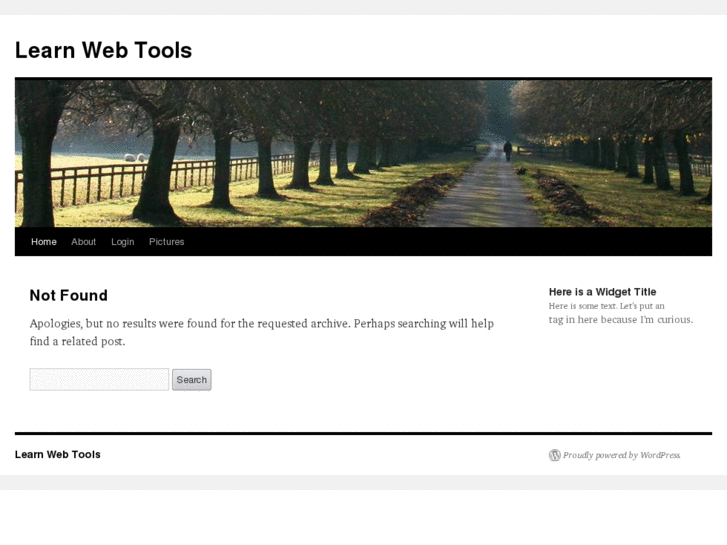Screen dimensions: 727x545
Task: Click the Learn Web Tools site title
Action: pyautogui.click(x=103, y=50)
